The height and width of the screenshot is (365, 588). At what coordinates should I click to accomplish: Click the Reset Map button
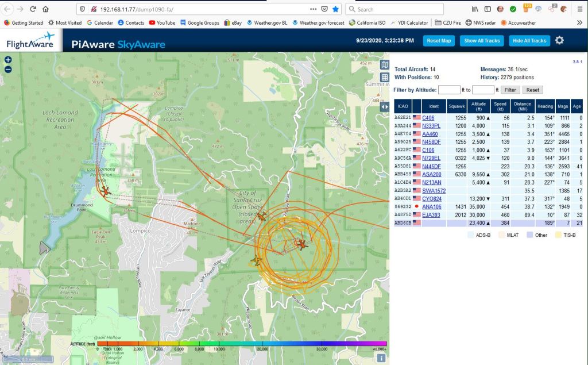pyautogui.click(x=439, y=41)
